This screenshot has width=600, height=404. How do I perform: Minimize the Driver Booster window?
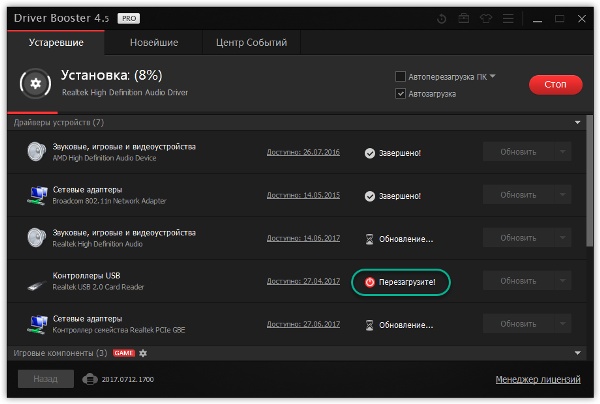click(538, 19)
